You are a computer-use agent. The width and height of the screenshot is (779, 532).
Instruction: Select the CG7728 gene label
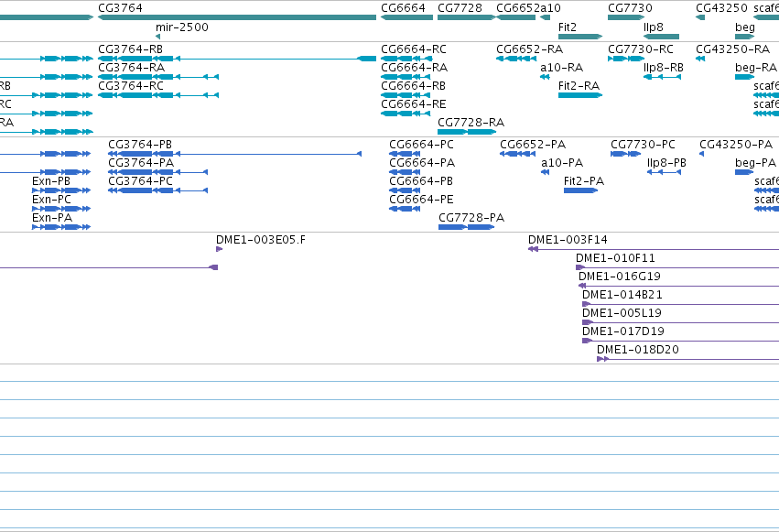pos(460,8)
